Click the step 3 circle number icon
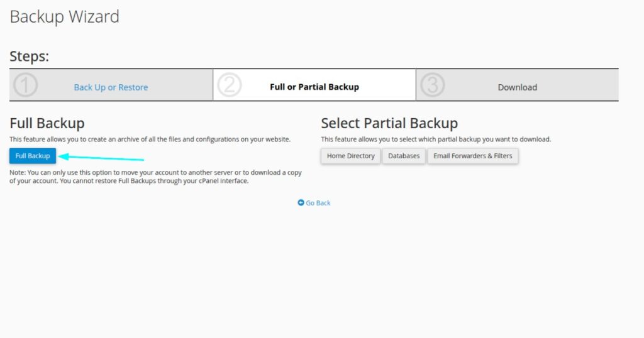Viewport: 644px width, 338px height. (432, 85)
